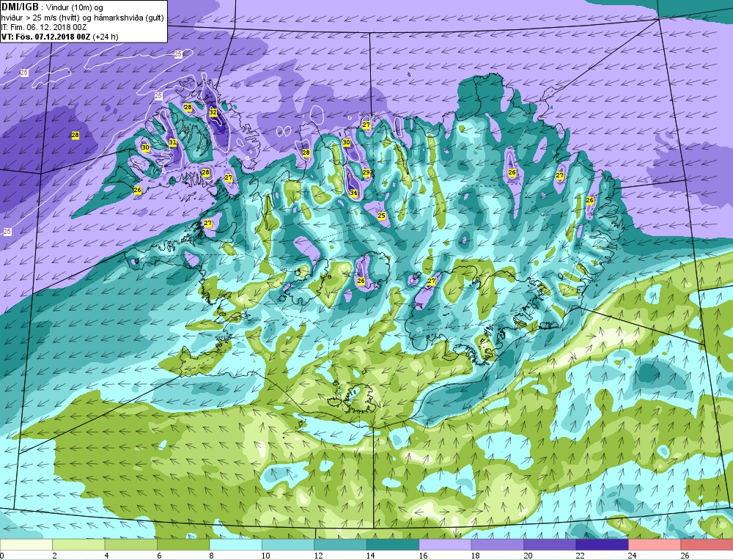Image resolution: width=733 pixels, height=560 pixels.
Task: Click the scale number 10 under the color bar
Action: [x=265, y=556]
